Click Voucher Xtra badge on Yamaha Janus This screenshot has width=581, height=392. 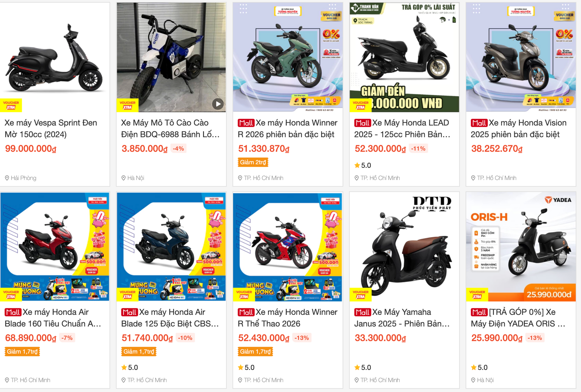click(x=360, y=295)
